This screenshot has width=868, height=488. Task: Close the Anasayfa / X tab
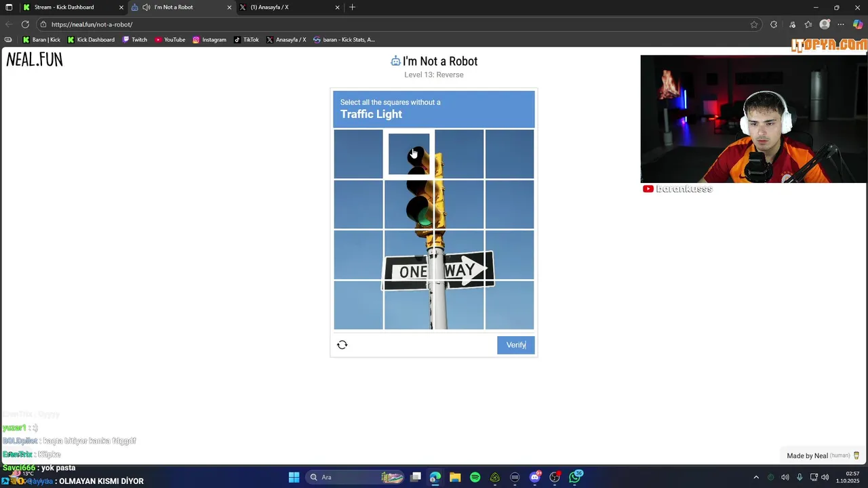(337, 7)
